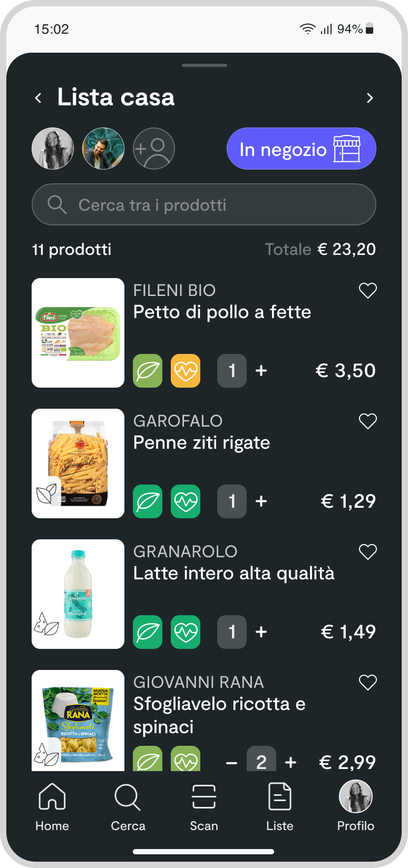The height and width of the screenshot is (868, 408).
Task: Click orange health heart badge on chicken
Action: [x=186, y=371]
